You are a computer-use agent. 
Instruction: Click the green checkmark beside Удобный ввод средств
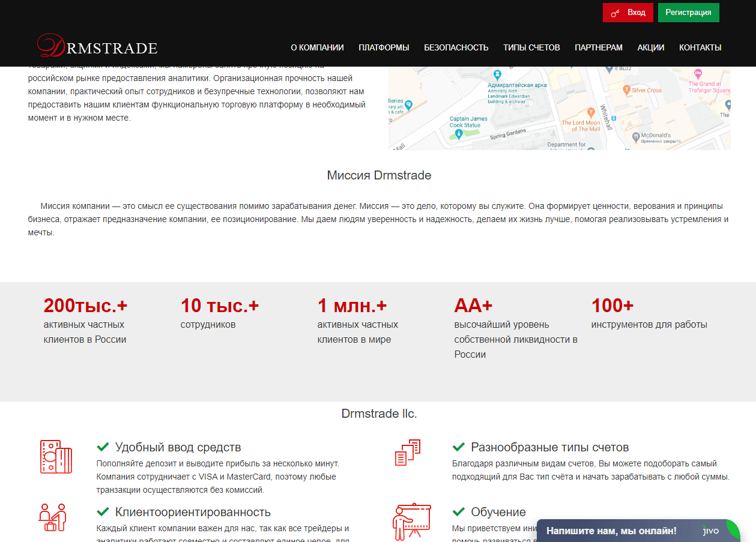[103, 447]
